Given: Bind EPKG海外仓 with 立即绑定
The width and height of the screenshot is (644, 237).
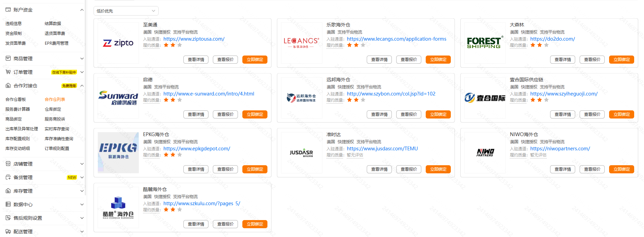Looking at the screenshot, I should 255,169.
